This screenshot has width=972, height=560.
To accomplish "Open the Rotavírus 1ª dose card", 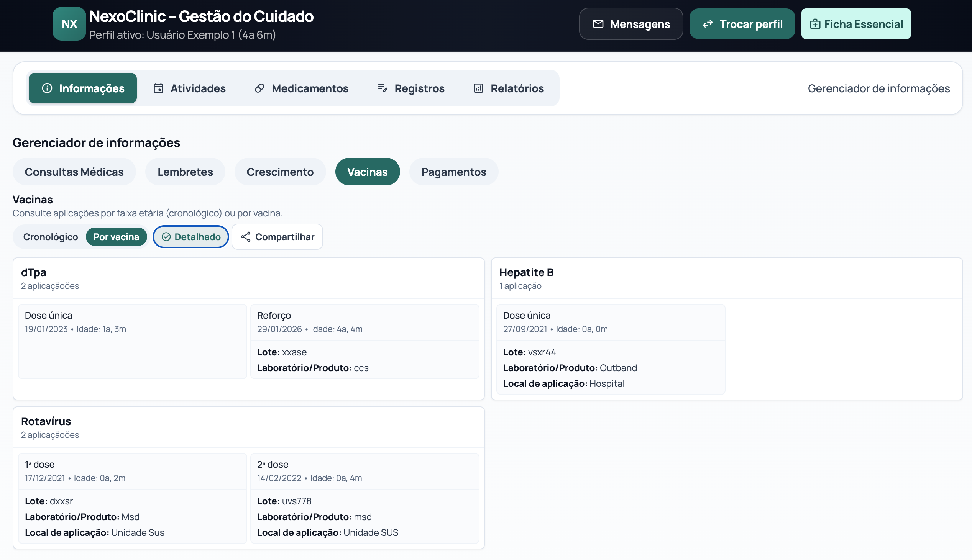I will pos(132,498).
